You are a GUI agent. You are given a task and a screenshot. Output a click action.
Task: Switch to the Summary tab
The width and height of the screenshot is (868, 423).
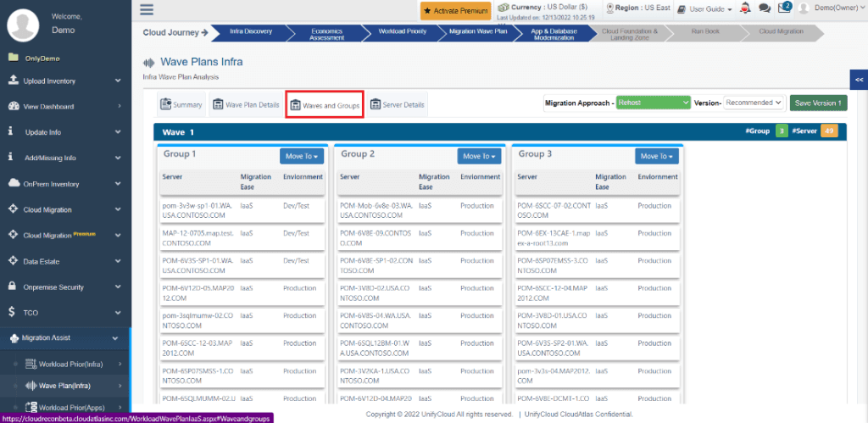(181, 104)
